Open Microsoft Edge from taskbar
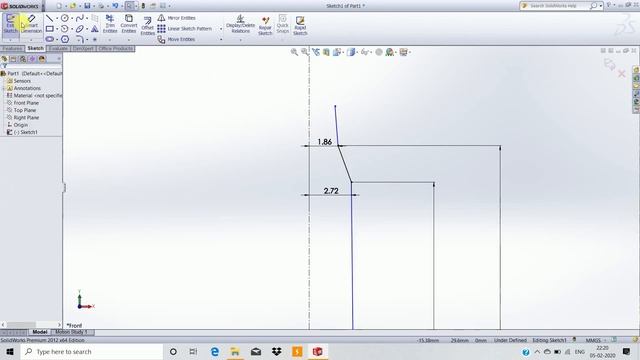 (x=215, y=351)
